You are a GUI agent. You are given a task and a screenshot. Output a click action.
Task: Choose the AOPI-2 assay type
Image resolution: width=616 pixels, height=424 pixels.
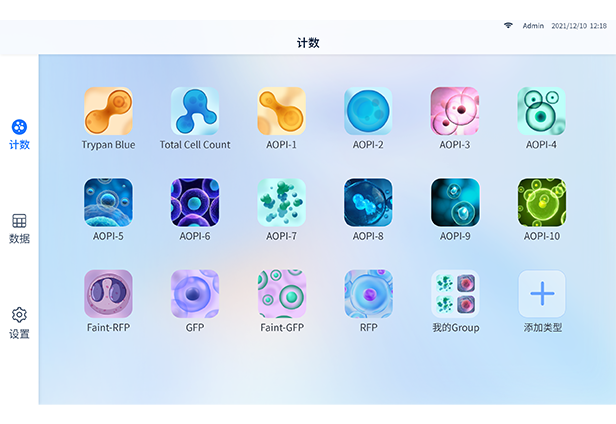[x=368, y=111]
